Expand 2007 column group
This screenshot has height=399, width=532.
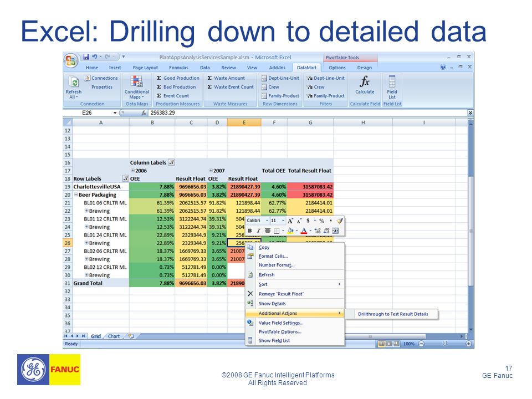point(211,171)
